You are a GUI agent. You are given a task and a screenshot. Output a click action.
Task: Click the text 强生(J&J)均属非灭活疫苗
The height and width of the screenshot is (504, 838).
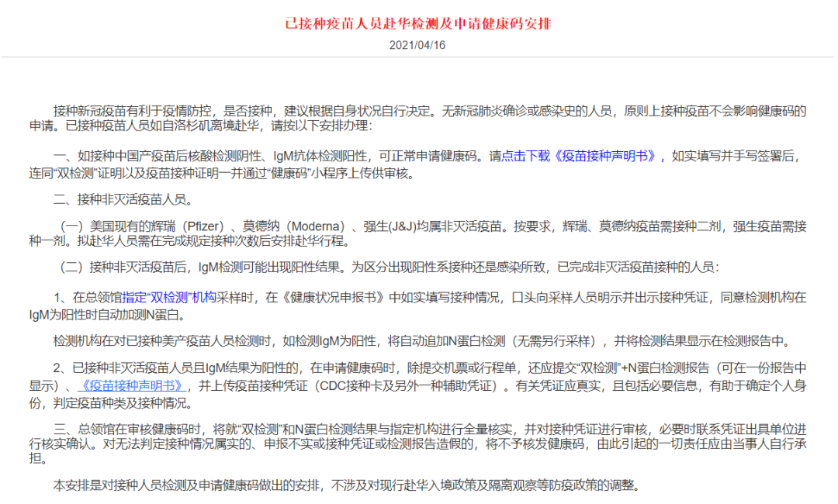click(432, 227)
